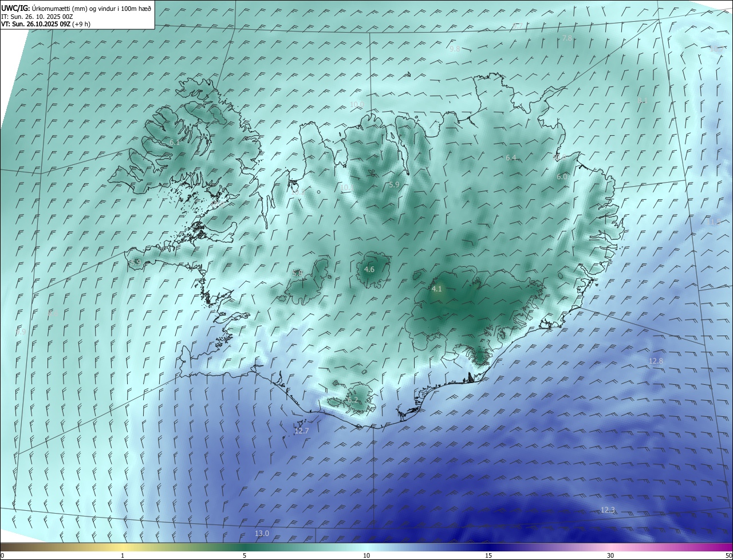733x560 pixels.
Task: Select the colour scale tick label 5
Action: (x=245, y=555)
